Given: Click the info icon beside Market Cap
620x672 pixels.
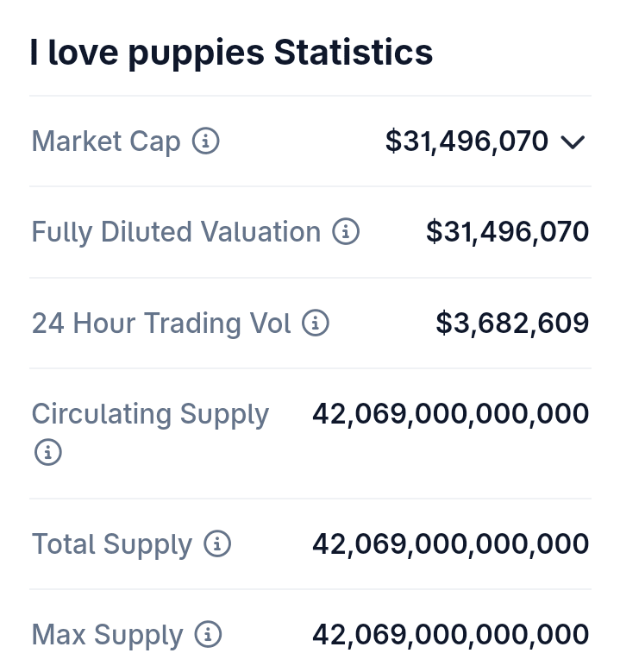Looking at the screenshot, I should click(205, 141).
